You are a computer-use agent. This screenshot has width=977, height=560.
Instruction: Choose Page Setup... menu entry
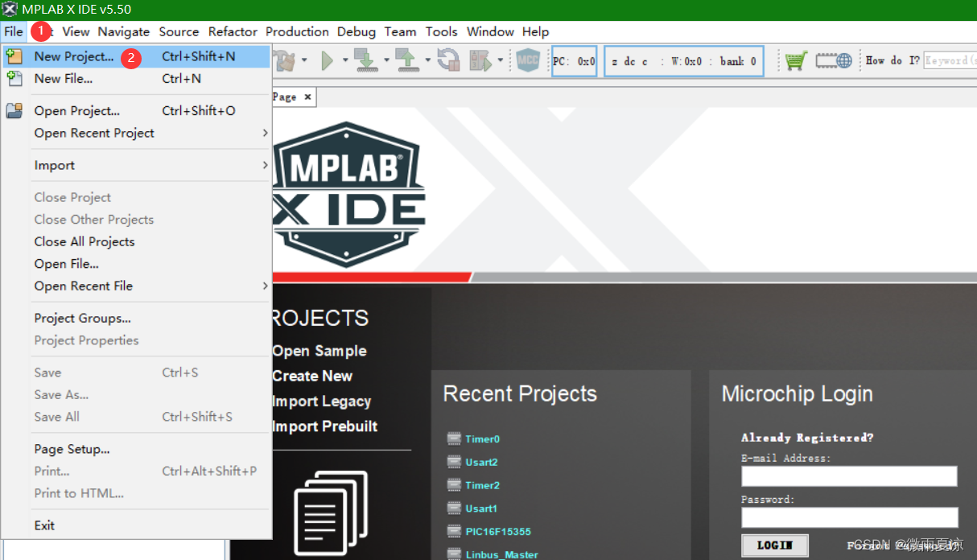pos(136,449)
